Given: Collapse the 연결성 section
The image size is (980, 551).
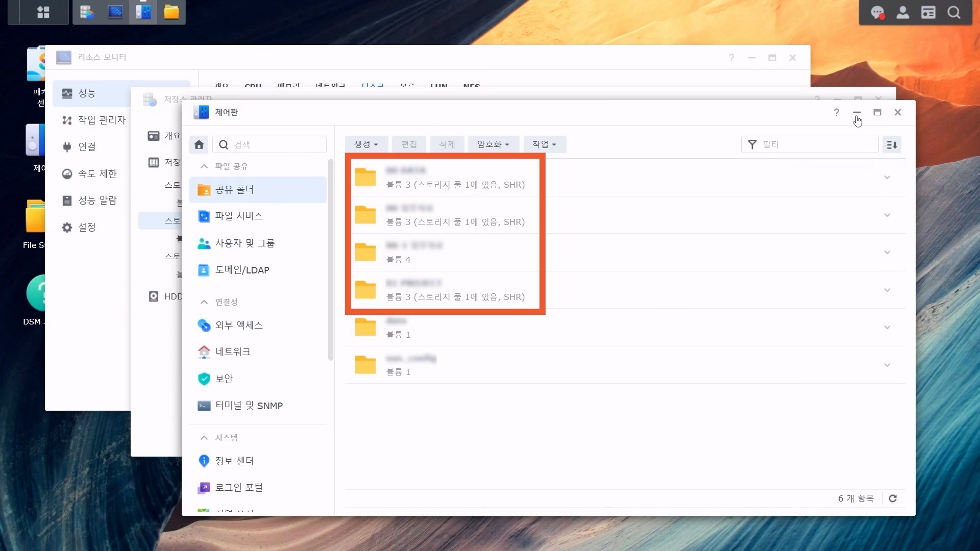Looking at the screenshot, I should 204,302.
